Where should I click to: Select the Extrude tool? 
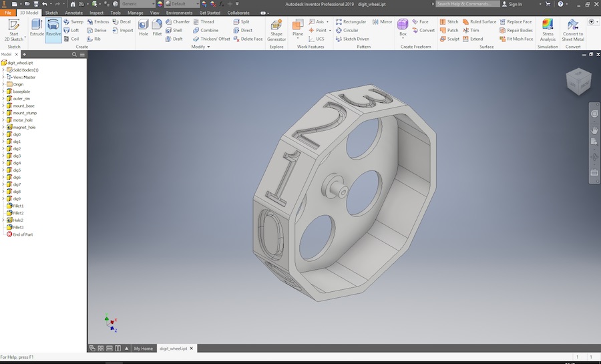[x=37, y=27]
